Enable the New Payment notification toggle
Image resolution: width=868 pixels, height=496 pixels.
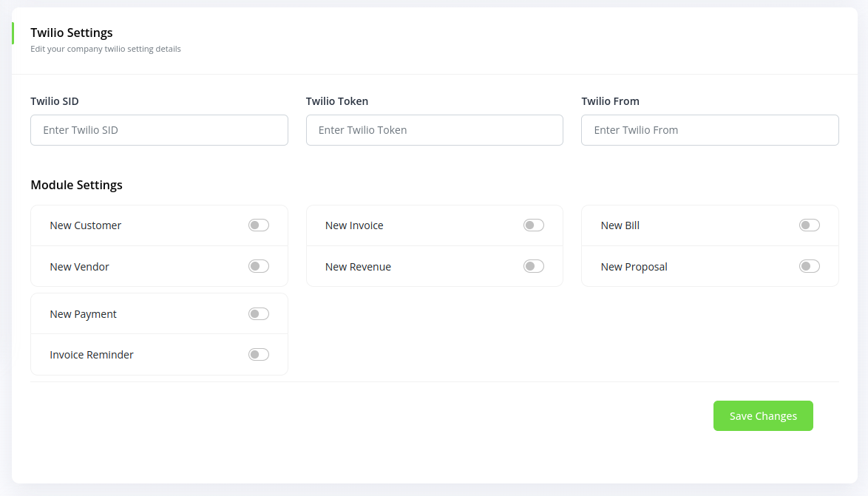[x=259, y=314]
